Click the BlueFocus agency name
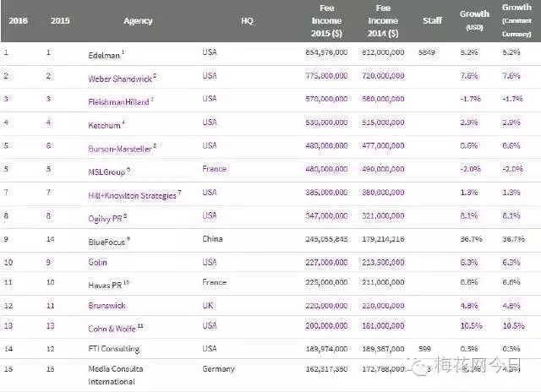 [107, 240]
